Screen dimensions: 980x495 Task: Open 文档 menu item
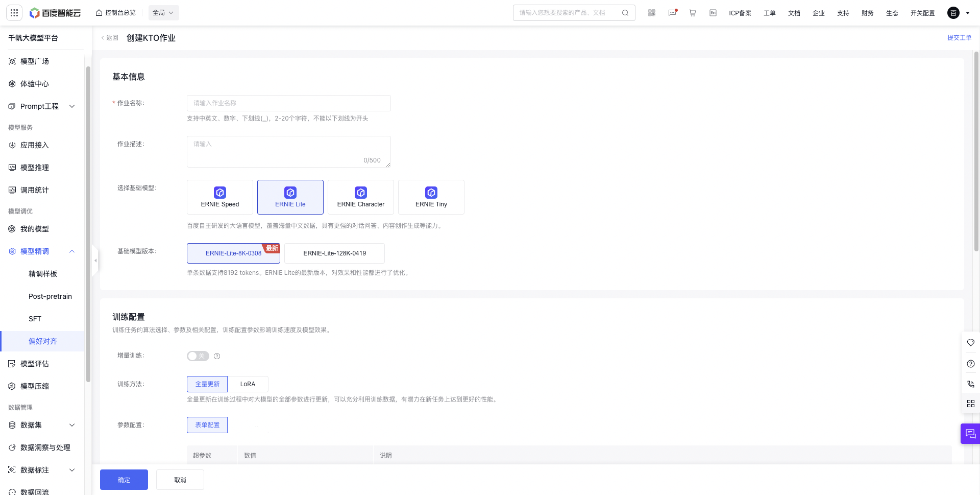794,13
